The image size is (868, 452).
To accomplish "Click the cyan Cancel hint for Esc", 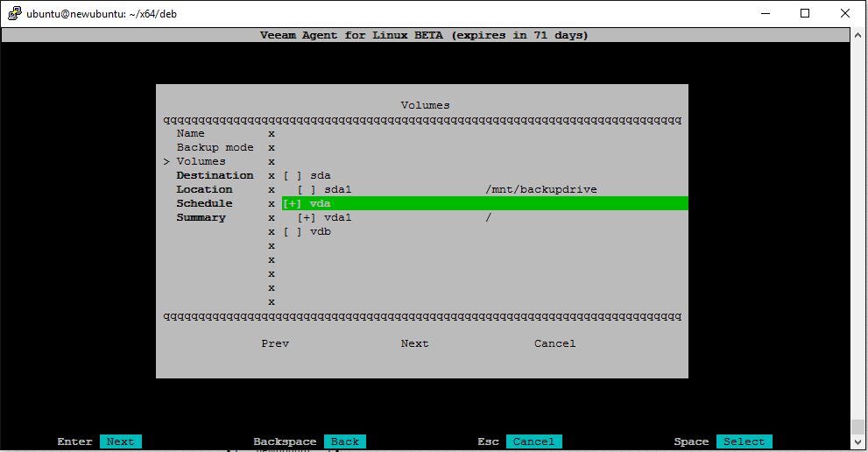I will 534,441.
